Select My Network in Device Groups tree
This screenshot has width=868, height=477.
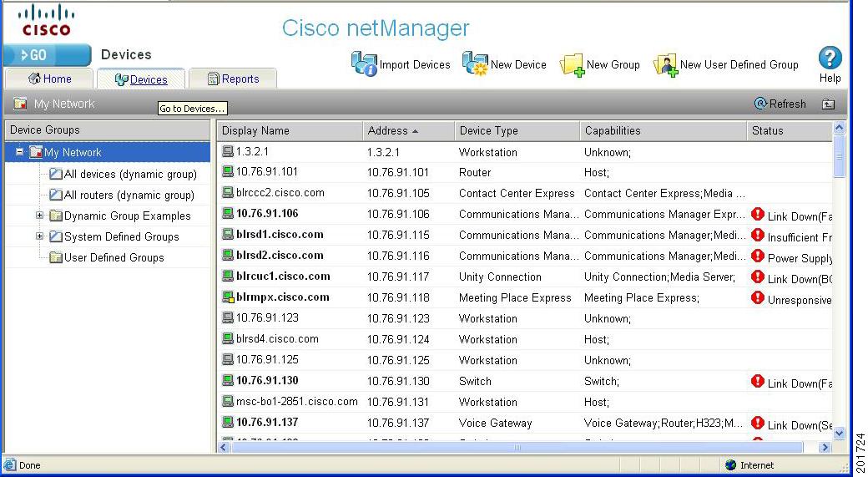coord(73,152)
